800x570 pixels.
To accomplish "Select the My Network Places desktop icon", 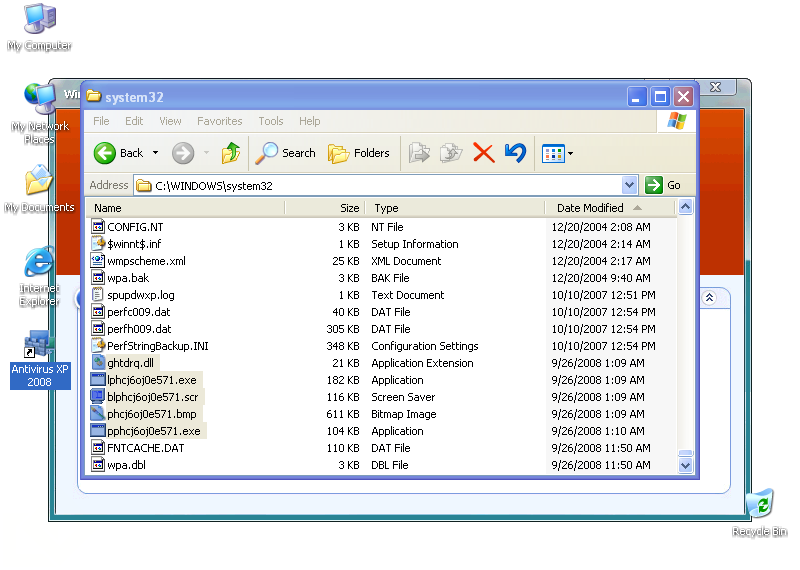I will 40,114.
